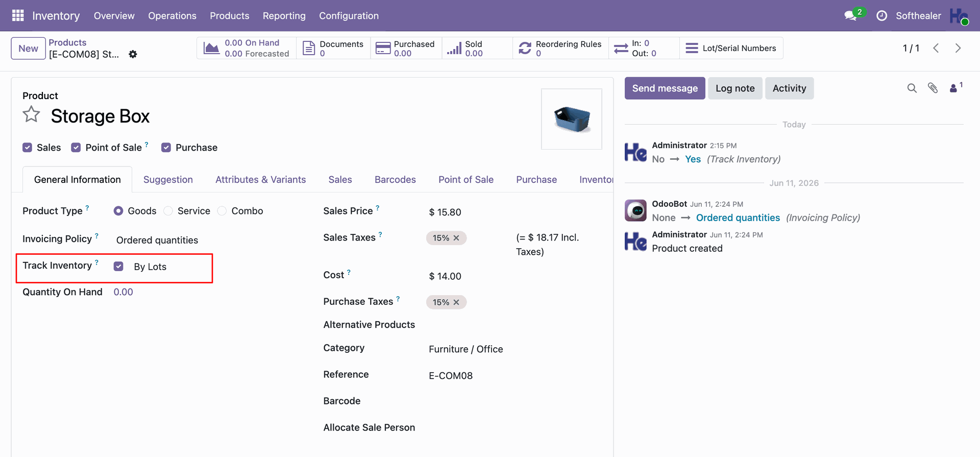Viewport: 980px width, 457px height.
Task: Open On Hand stock chart button
Action: [247, 48]
